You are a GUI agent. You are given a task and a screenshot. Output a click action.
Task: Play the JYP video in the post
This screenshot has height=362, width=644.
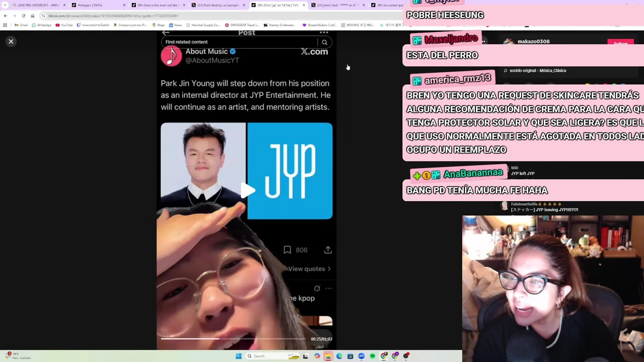click(x=247, y=191)
